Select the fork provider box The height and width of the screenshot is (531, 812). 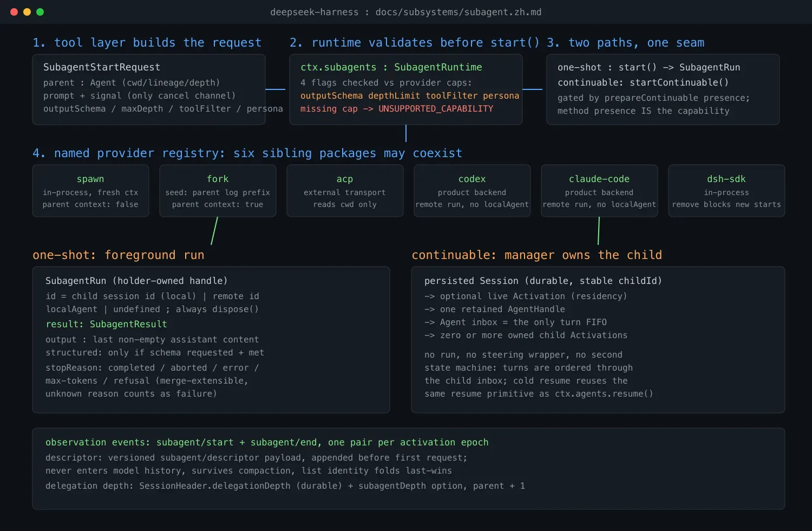click(218, 191)
